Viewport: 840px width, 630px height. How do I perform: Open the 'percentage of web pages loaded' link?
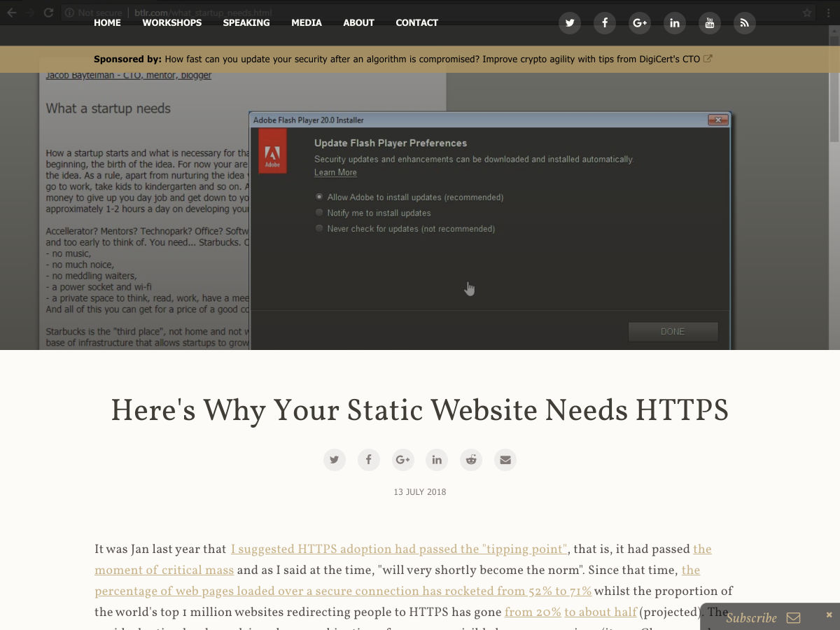point(343,591)
